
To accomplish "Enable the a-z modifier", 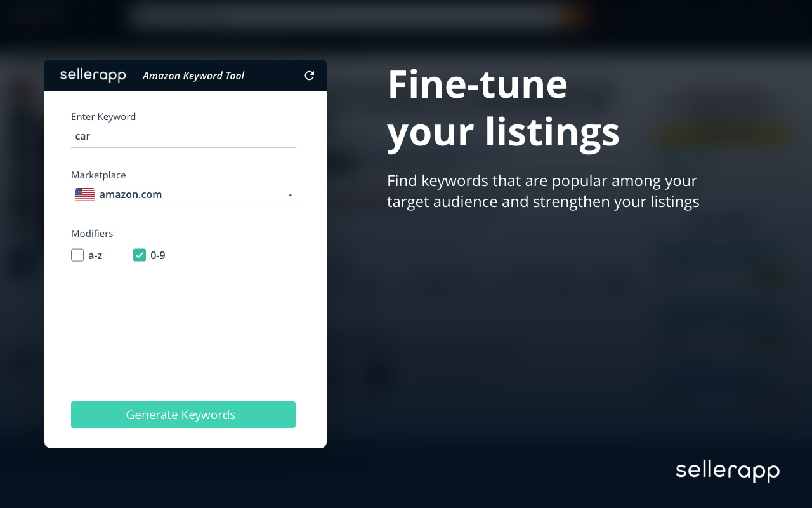I will pyautogui.click(x=77, y=255).
